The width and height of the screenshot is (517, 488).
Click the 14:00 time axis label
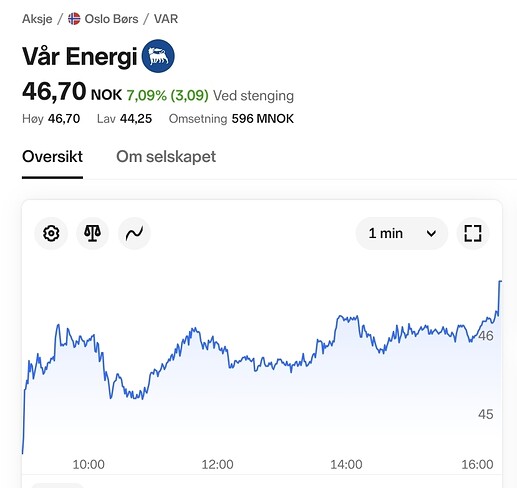point(346,464)
